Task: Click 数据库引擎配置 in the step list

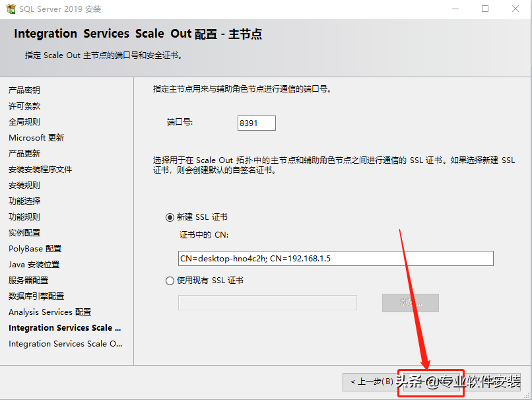Action: pyautogui.click(x=36, y=296)
